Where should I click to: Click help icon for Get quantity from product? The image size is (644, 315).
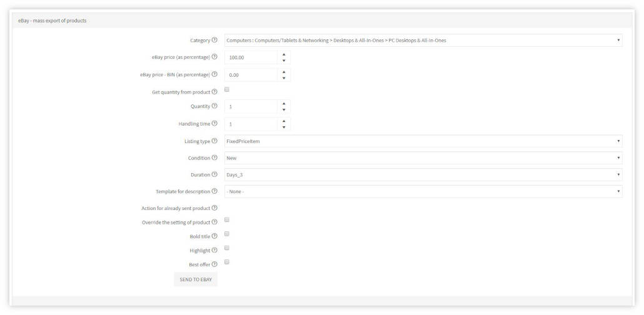214,92
